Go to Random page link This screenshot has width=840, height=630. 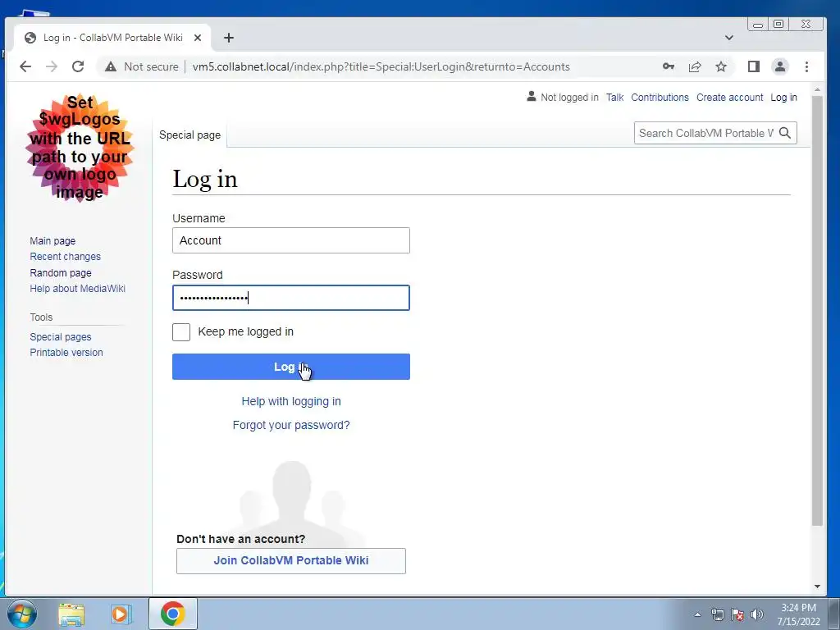61,272
